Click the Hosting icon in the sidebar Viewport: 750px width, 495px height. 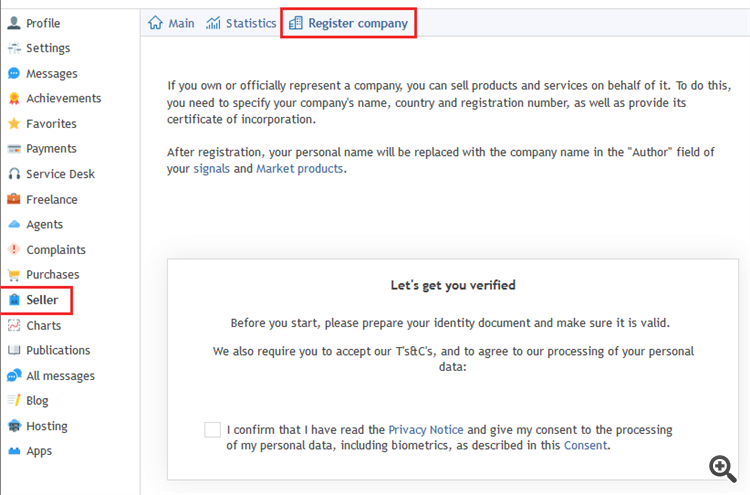(14, 426)
